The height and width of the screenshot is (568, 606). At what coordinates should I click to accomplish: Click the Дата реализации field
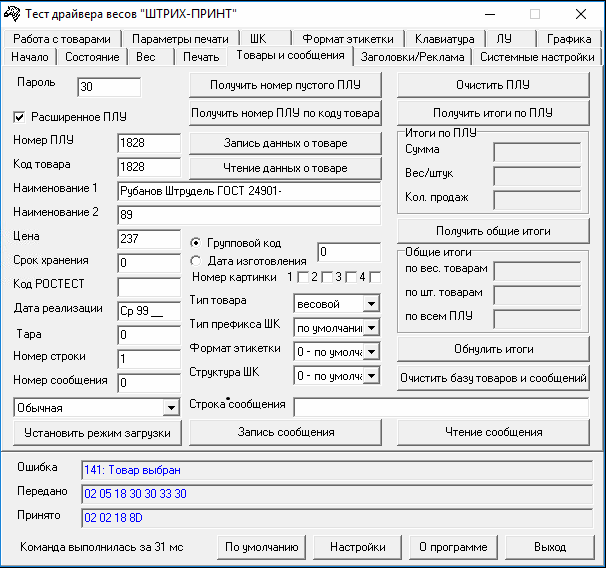tap(149, 311)
